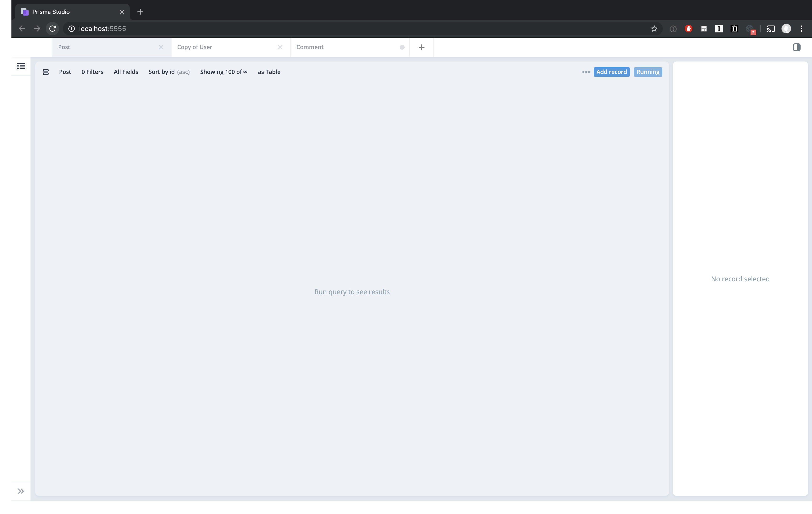
Task: Toggle the unsaved indicator on Comment tab
Action: point(402,47)
